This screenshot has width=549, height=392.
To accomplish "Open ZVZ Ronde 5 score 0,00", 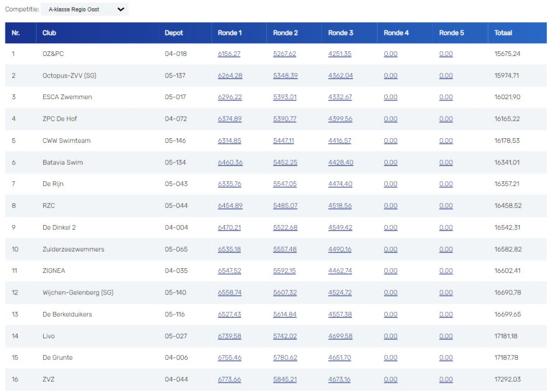I will [x=446, y=380].
